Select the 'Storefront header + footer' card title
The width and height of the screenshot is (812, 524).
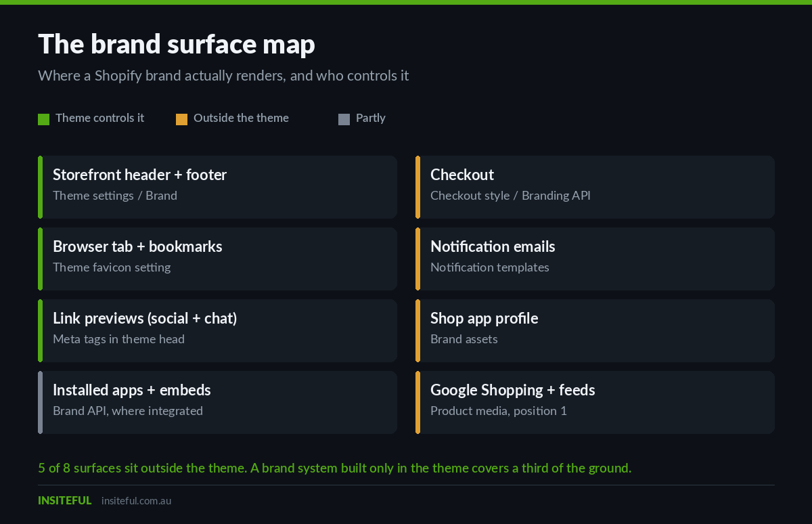tap(140, 175)
